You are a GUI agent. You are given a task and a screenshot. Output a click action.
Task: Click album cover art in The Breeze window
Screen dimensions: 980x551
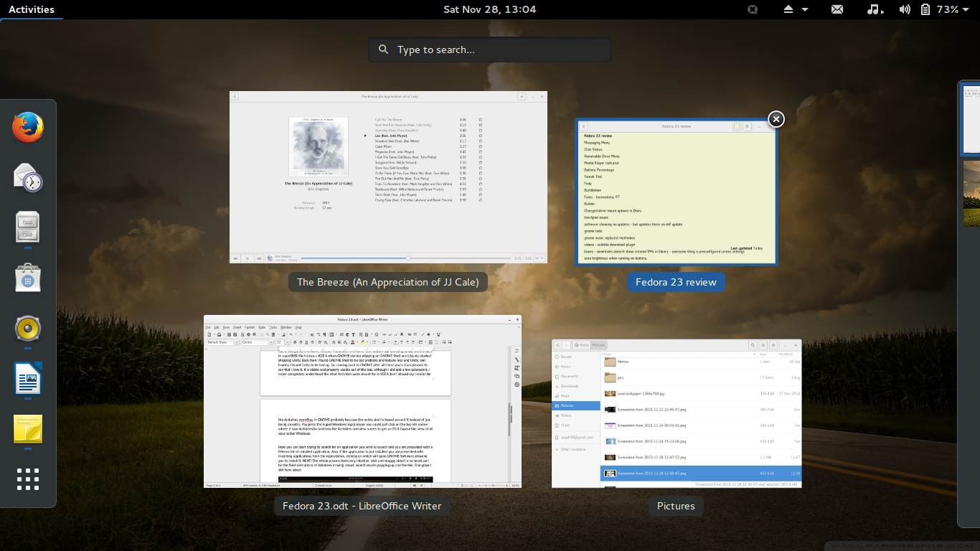coord(319,146)
